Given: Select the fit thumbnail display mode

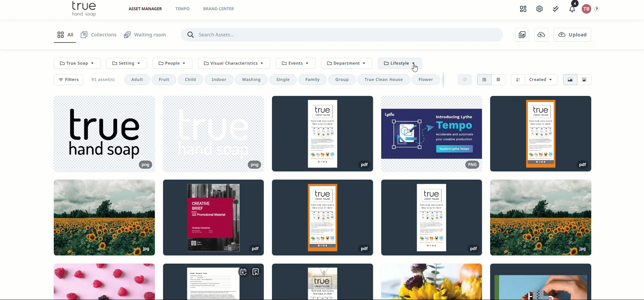Looking at the screenshot, I should click(x=584, y=80).
